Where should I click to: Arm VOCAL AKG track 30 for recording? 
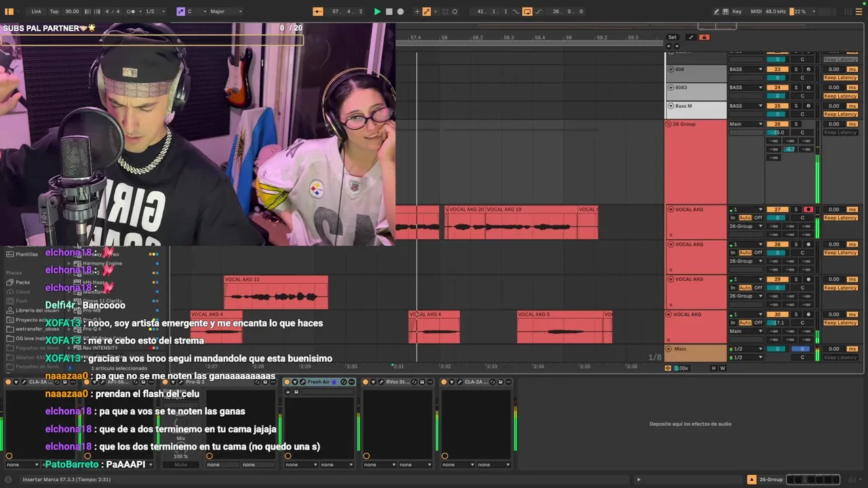click(808, 314)
